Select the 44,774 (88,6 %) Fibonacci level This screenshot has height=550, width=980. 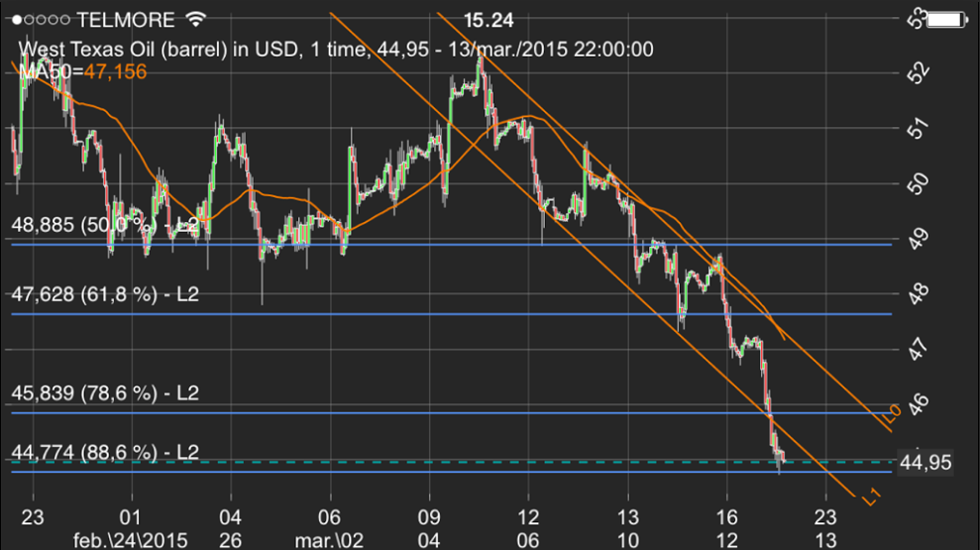click(x=105, y=452)
